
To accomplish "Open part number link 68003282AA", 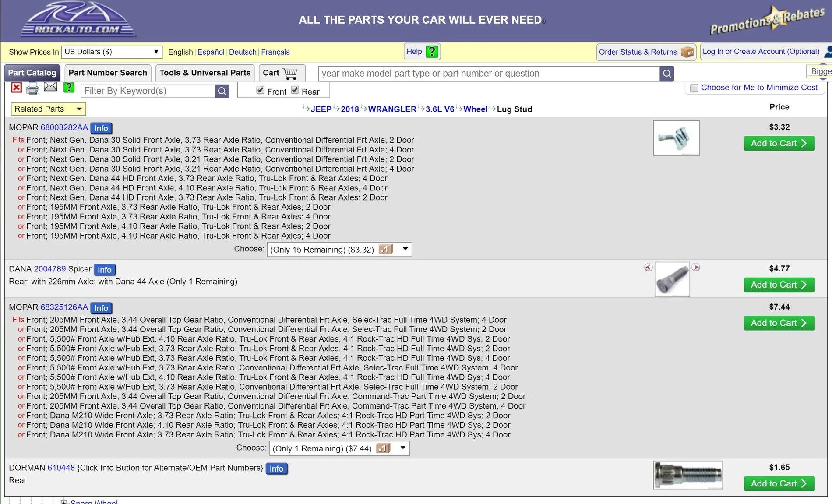I will coord(64,127).
